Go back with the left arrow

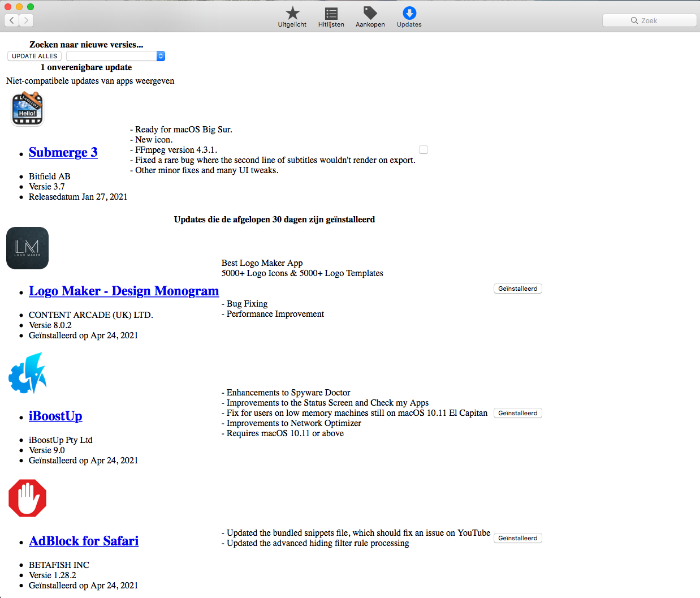click(x=12, y=20)
